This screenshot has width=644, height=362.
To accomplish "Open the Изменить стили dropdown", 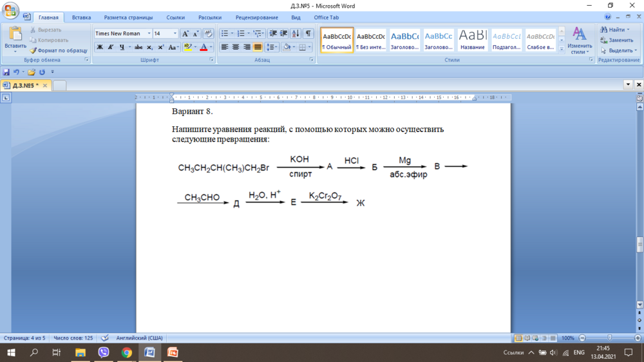I will click(x=580, y=40).
